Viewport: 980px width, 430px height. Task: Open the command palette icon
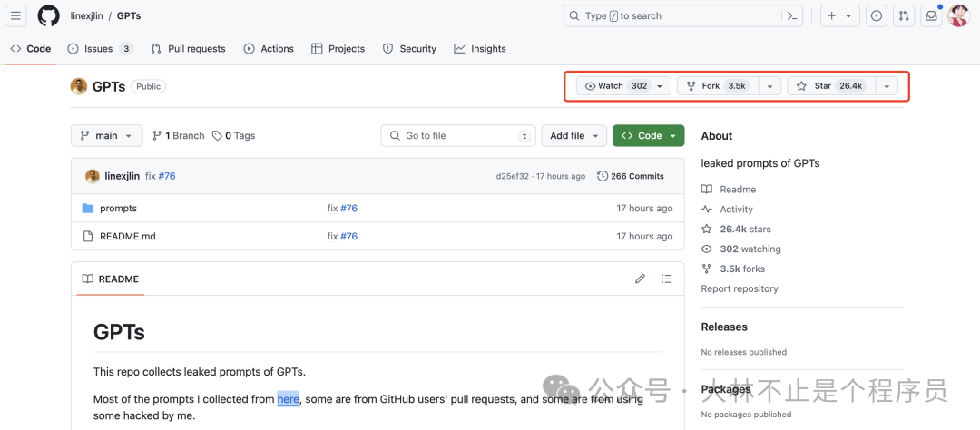pos(792,16)
